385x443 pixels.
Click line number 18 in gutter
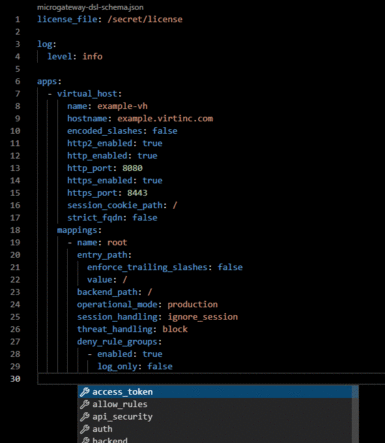tap(15, 230)
